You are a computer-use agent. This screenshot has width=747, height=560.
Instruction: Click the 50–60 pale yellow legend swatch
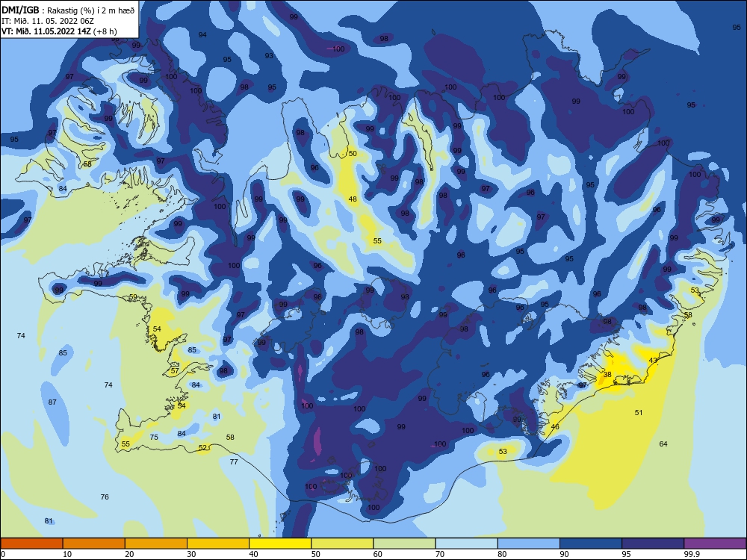pos(342,544)
